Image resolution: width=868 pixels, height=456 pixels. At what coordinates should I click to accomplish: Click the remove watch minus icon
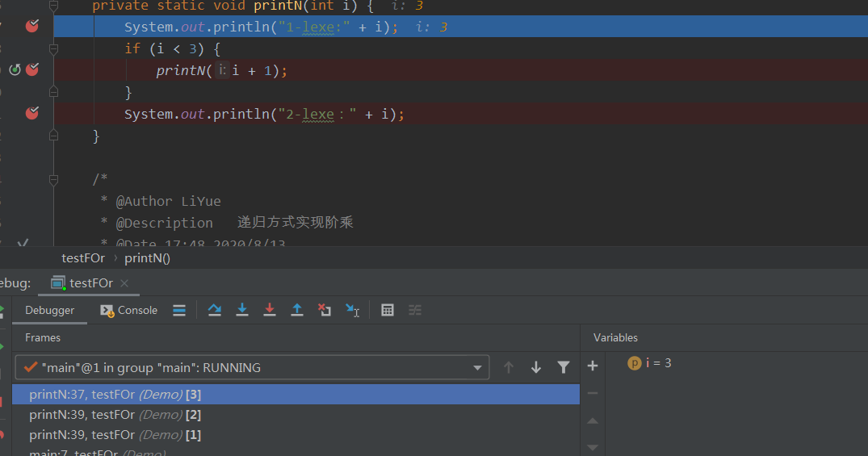point(593,393)
